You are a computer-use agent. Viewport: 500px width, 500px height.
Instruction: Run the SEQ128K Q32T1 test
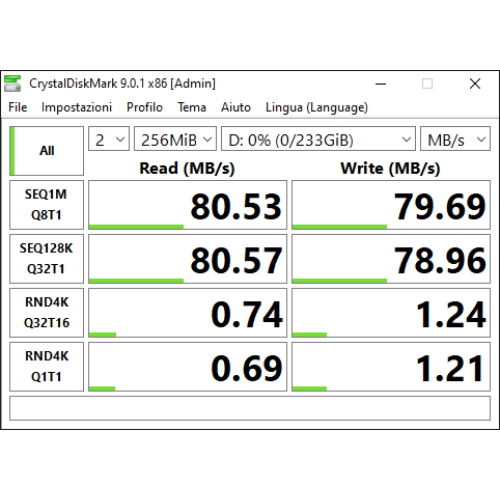(46, 259)
